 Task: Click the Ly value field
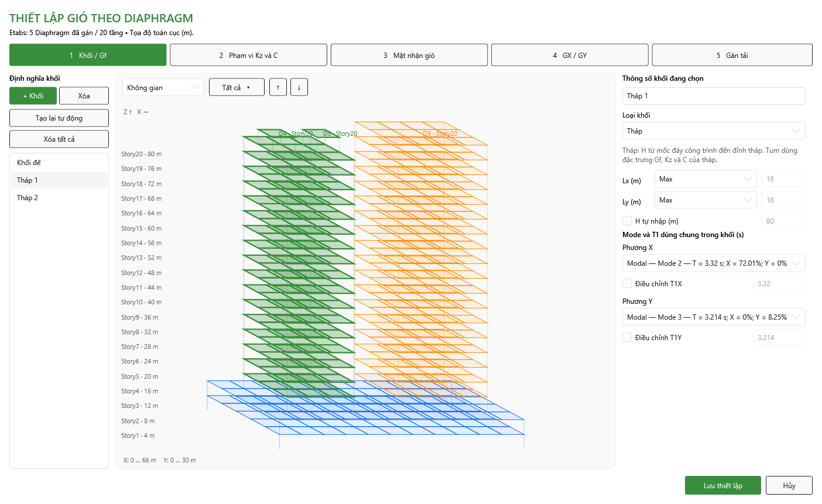(783, 200)
